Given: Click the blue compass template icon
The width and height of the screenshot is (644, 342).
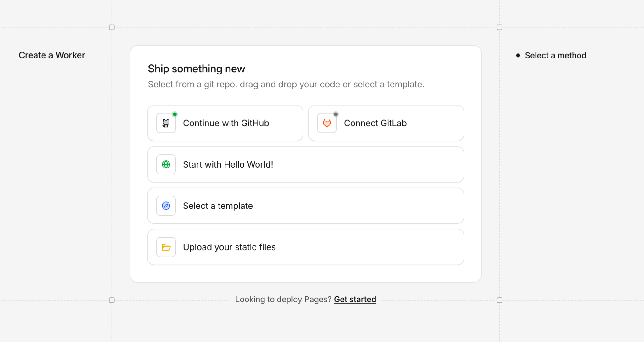Looking at the screenshot, I should [166, 206].
